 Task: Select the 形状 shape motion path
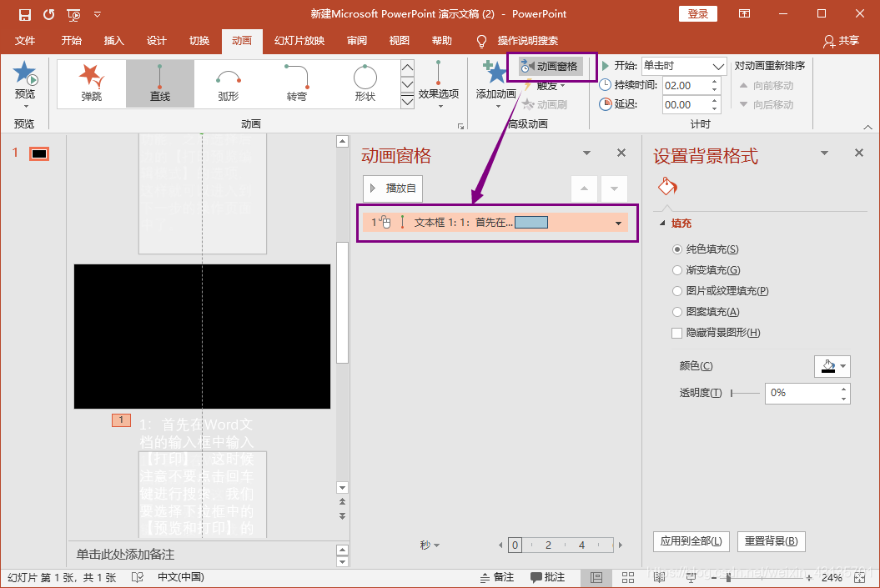(365, 83)
